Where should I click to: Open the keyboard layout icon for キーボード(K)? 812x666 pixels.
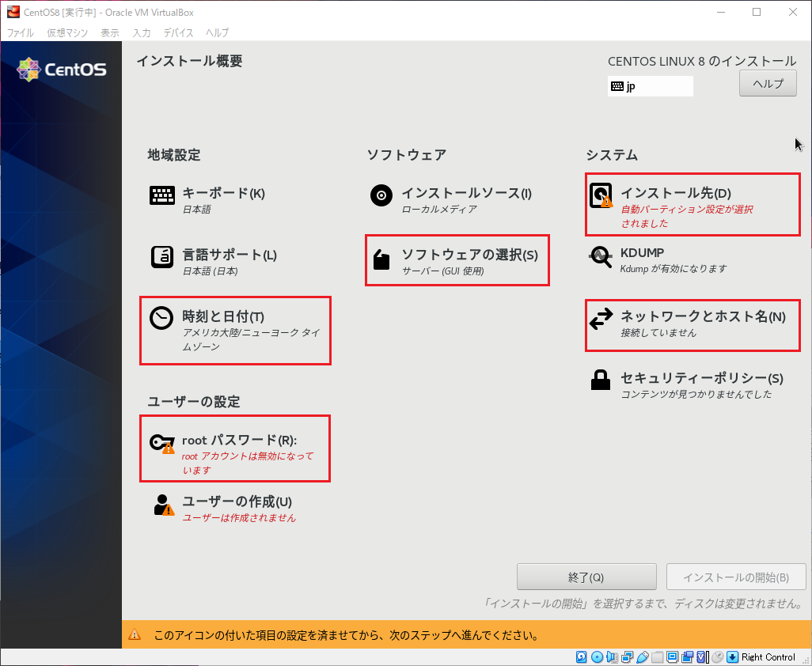pyautogui.click(x=162, y=195)
